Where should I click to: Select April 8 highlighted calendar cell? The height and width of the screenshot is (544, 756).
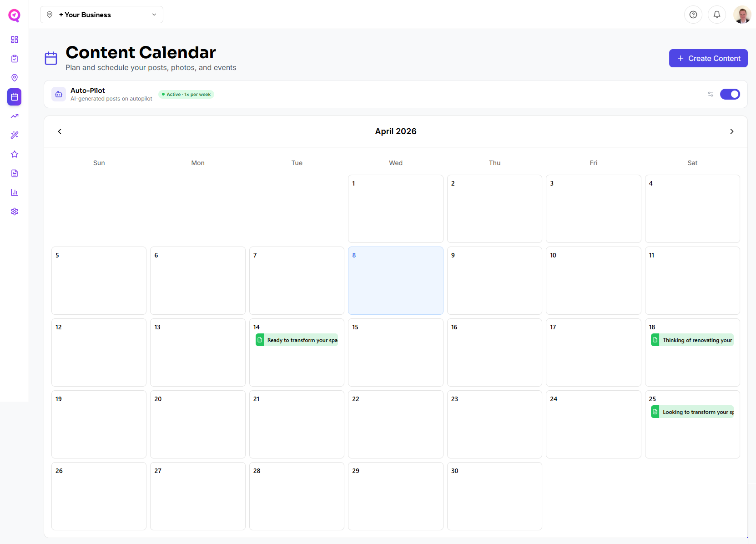(395, 280)
